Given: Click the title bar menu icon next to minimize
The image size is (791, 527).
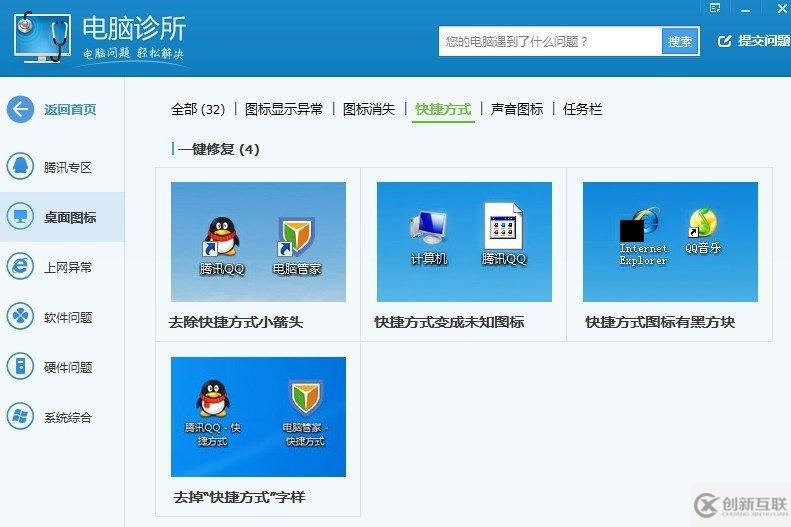Looking at the screenshot, I should pyautogui.click(x=715, y=8).
